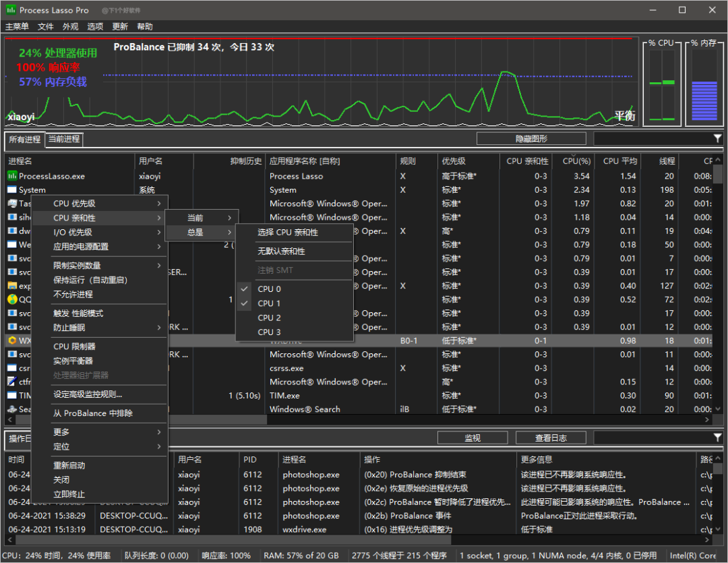Open the 选项 menu in menu bar

point(95,26)
